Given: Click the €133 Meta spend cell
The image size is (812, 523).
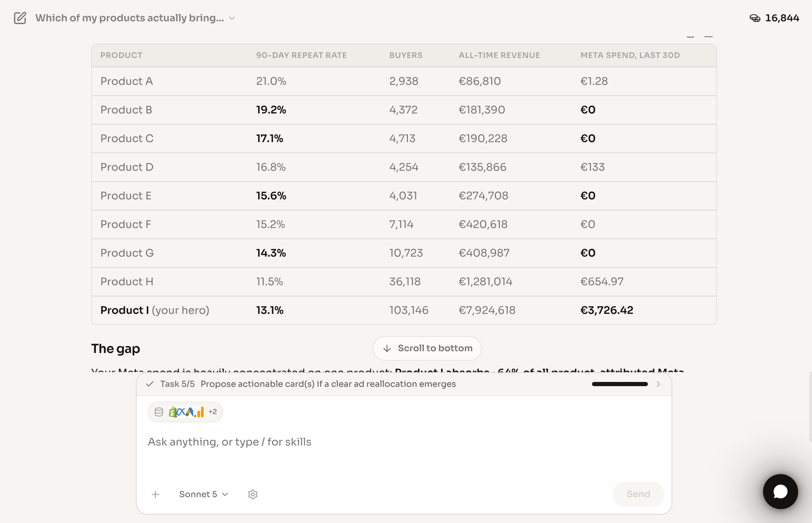Looking at the screenshot, I should 592,167.
